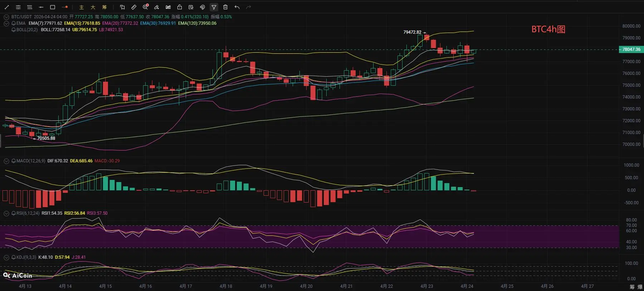Click the RSI1:54.35 value

point(52,213)
